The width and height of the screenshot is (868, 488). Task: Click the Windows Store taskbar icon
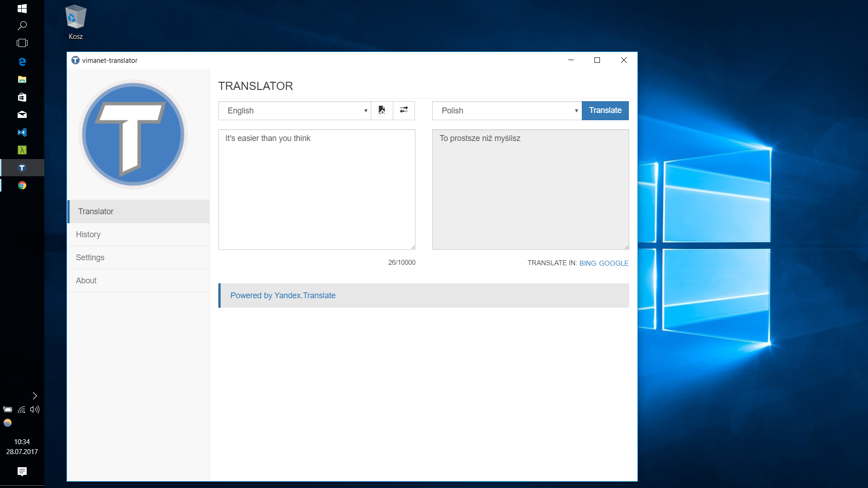[x=22, y=97]
